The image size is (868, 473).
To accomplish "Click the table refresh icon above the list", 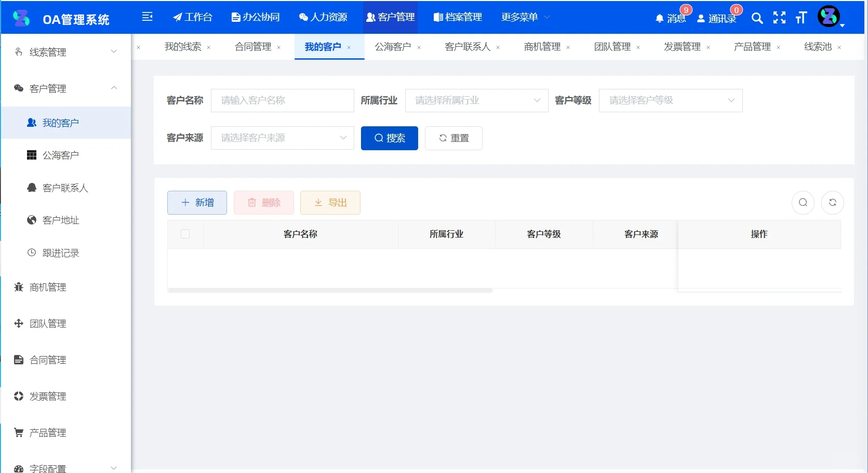I will [833, 203].
